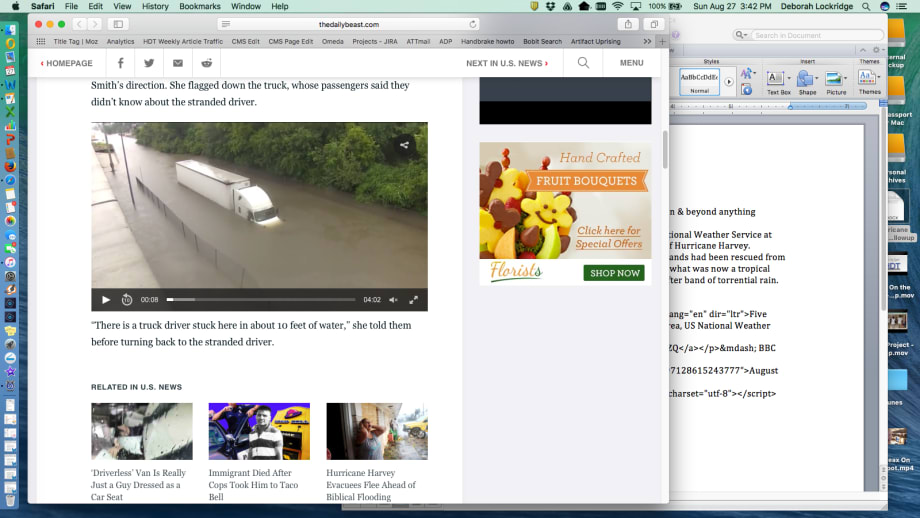The height and width of the screenshot is (518, 920).
Task: Open Handbrake howto bookmark
Action: 487,42
